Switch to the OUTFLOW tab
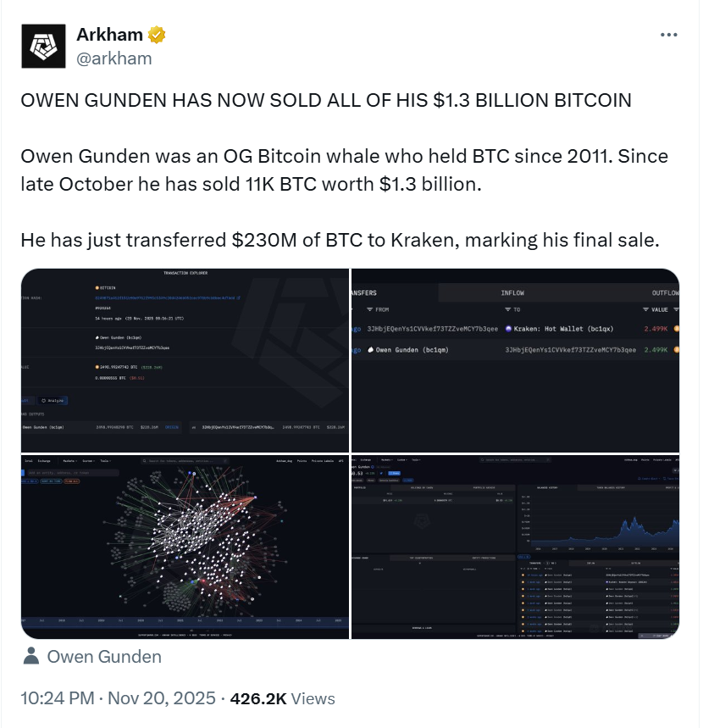Image resolution: width=703 pixels, height=728 pixels. (x=667, y=292)
